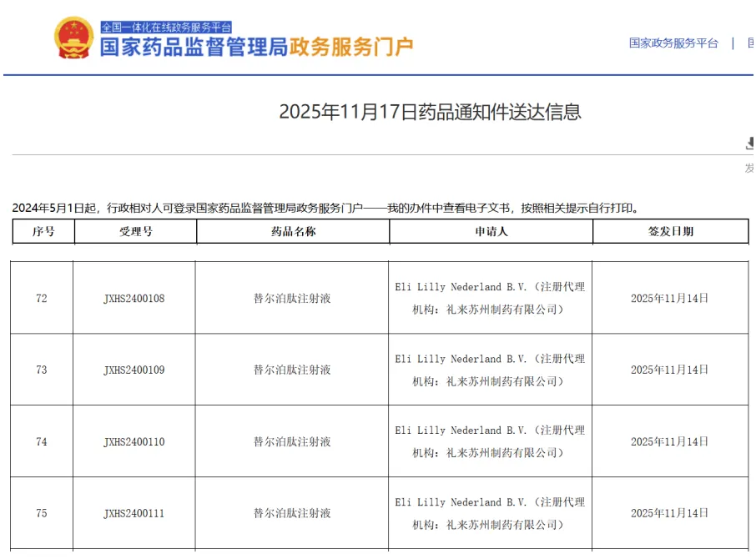
Task: Select acceptance number JXHS2400110
Action: (x=134, y=441)
